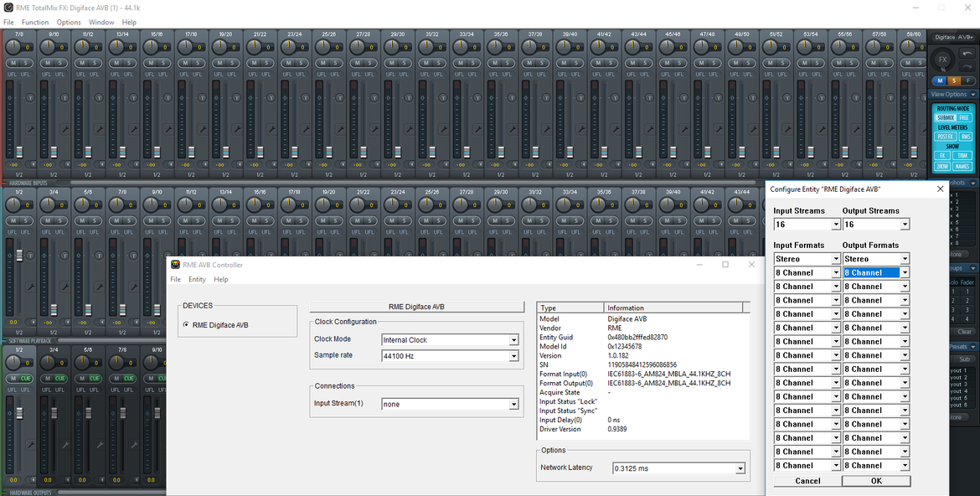Solo software playback 1/2 channel
Screen dimensions: 980x496
26,221
